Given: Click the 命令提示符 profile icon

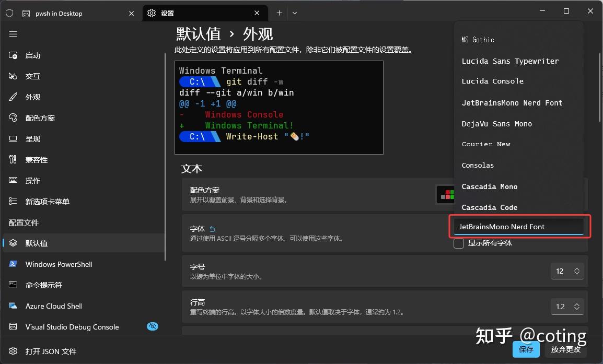Looking at the screenshot, I should pyautogui.click(x=13, y=285).
